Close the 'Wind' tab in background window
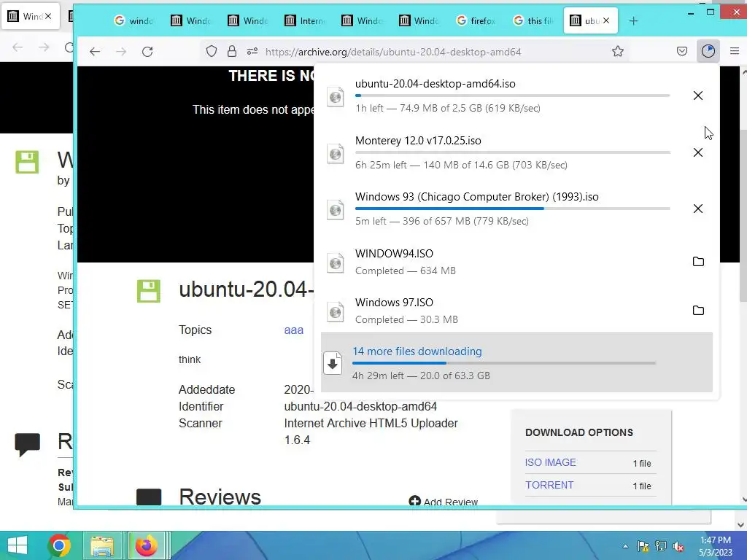This screenshot has width=747, height=560. [48, 16]
